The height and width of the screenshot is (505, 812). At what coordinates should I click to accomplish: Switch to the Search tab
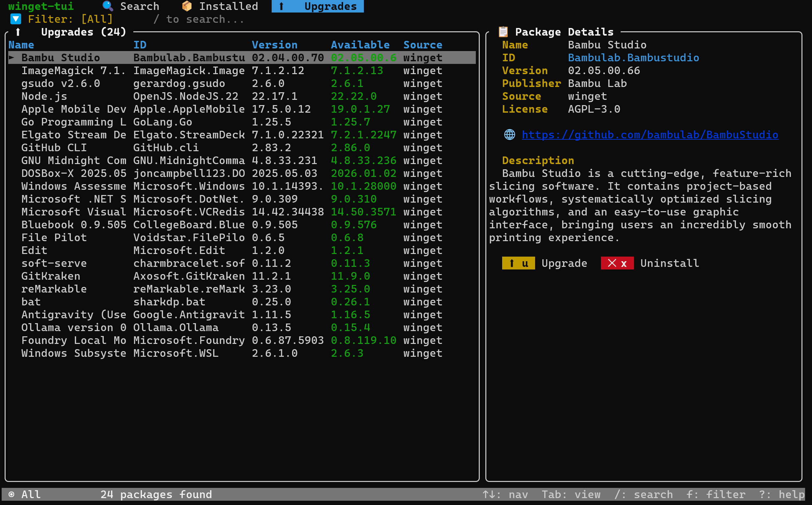tap(140, 6)
